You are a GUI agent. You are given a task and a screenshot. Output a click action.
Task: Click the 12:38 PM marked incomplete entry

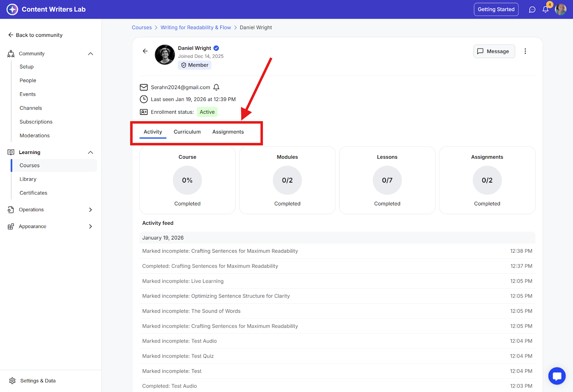tap(337, 251)
